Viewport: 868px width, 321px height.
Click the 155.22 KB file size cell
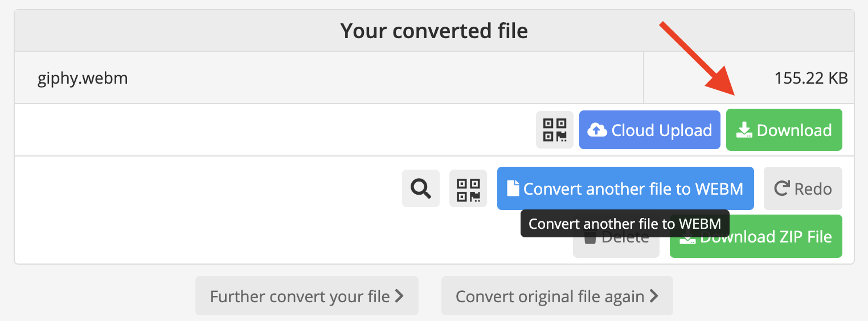(810, 78)
